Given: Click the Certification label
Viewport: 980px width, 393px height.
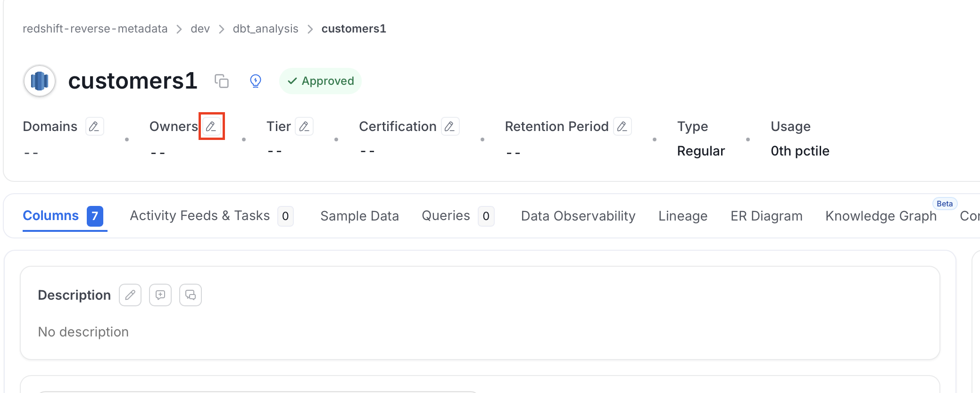Looking at the screenshot, I should [398, 126].
